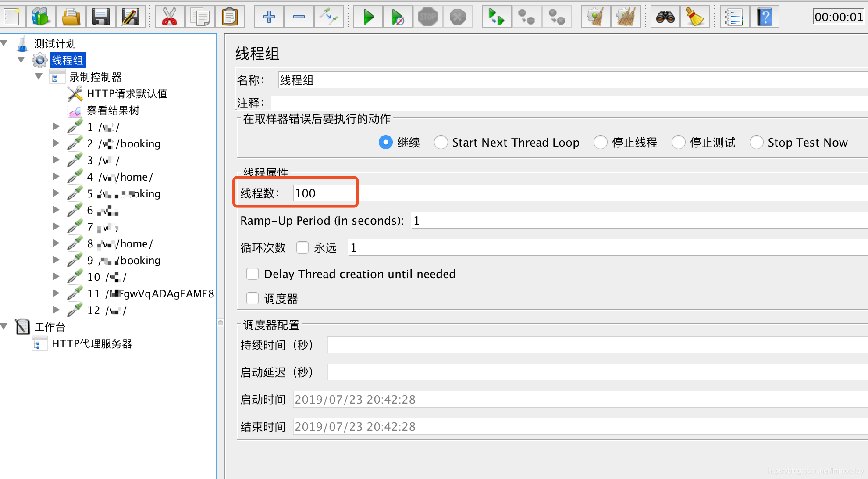868x479 pixels.
Task: Open 察看结果树 listener in the tree
Action: coord(113,111)
